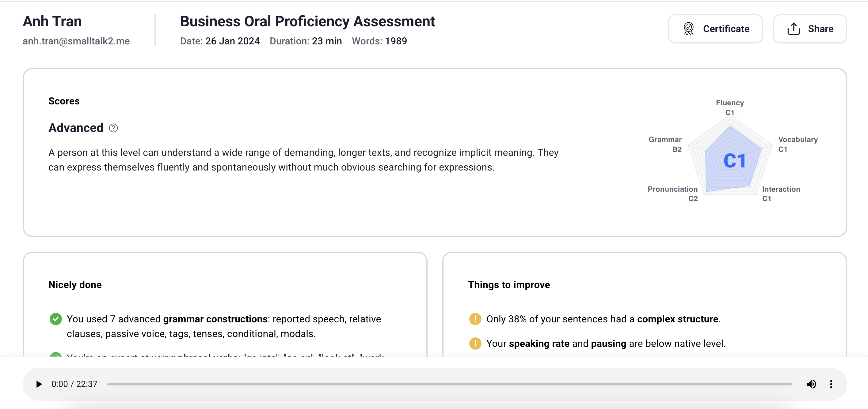Open audio player more options menu
The image size is (868, 409).
coord(831,384)
